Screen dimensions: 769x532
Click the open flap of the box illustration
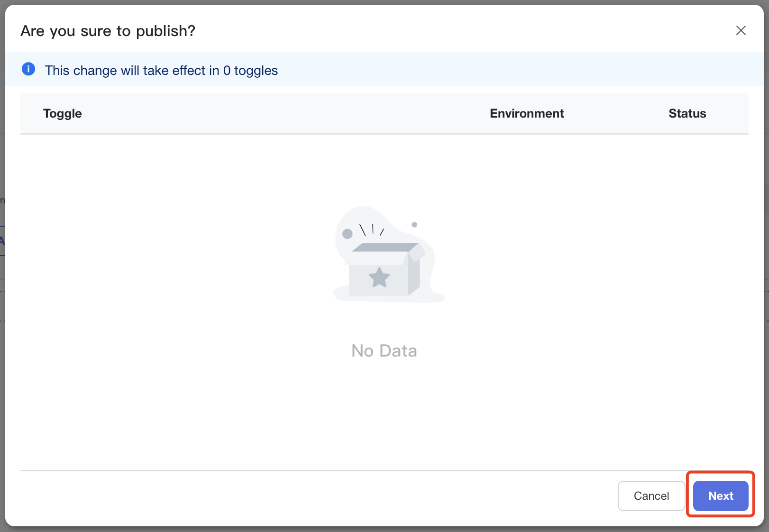417,252
